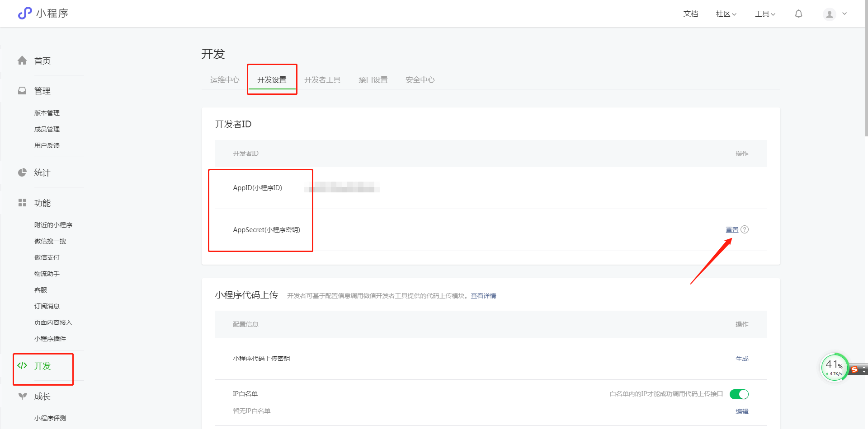The height and width of the screenshot is (429, 868).
Task: Open 物流助手 in sidebar
Action: point(47,274)
